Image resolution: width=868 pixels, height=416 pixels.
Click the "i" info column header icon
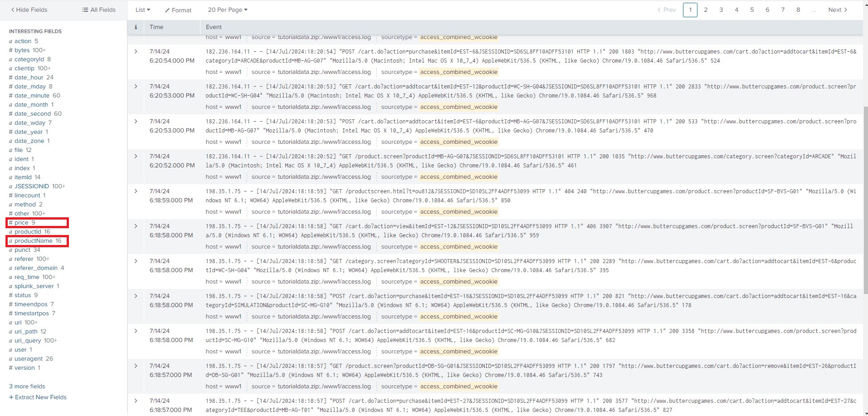click(136, 27)
